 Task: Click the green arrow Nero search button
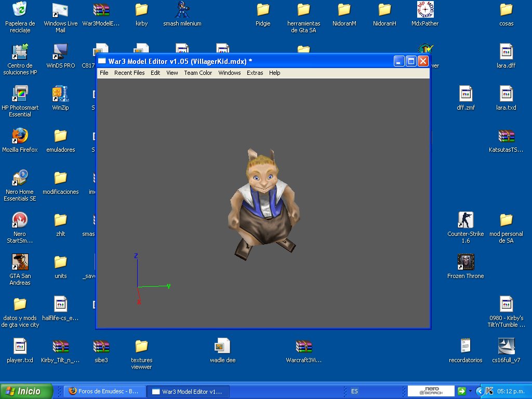pyautogui.click(x=461, y=391)
